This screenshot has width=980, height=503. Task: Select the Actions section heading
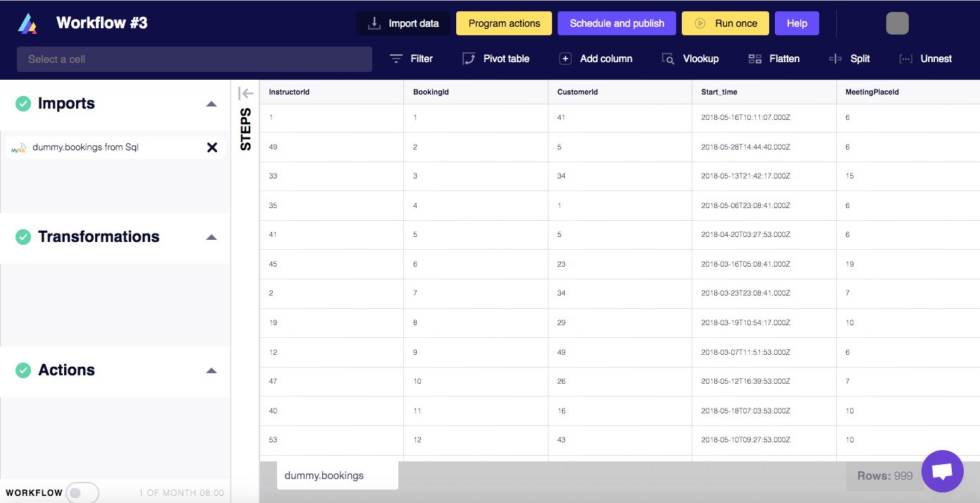pyautogui.click(x=66, y=370)
